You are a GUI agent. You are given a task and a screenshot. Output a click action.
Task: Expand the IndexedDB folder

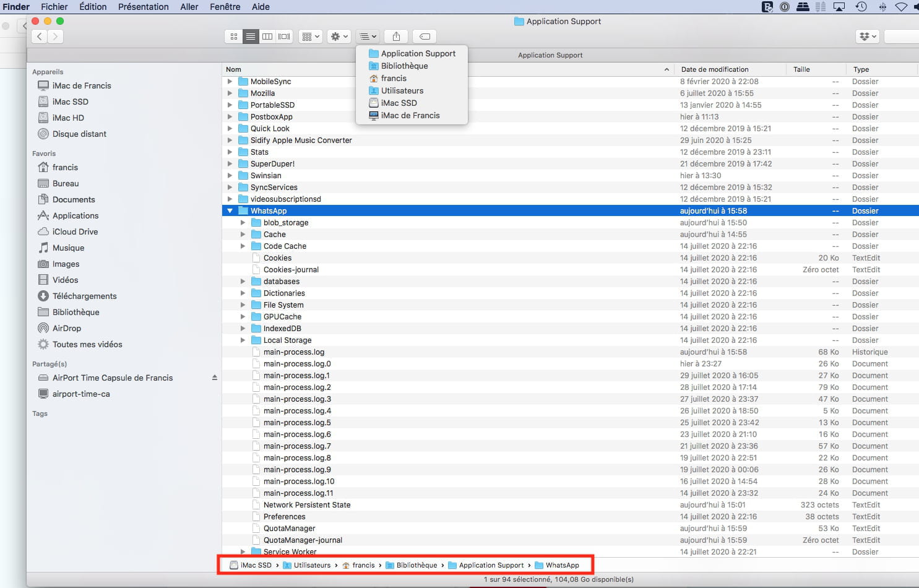tap(243, 329)
